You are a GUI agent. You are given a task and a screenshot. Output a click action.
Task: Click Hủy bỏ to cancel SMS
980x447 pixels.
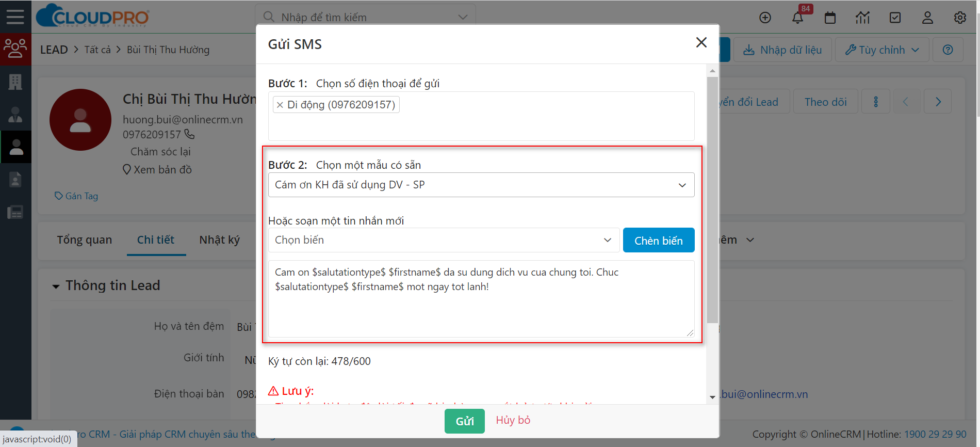pos(513,420)
